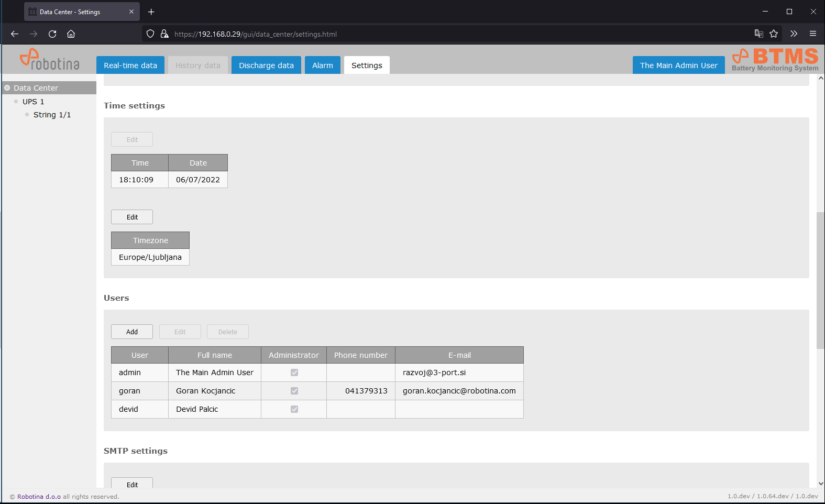Click the Full name column header
Viewport: 825px width, 504px height.
[215, 355]
